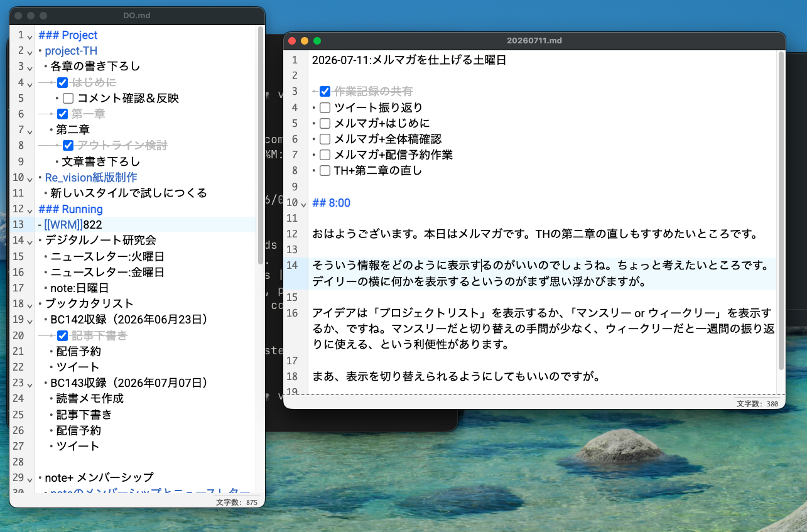Check the メルマガ+配信予約作業 checkbox
This screenshot has width=807, height=532.
pos(325,155)
